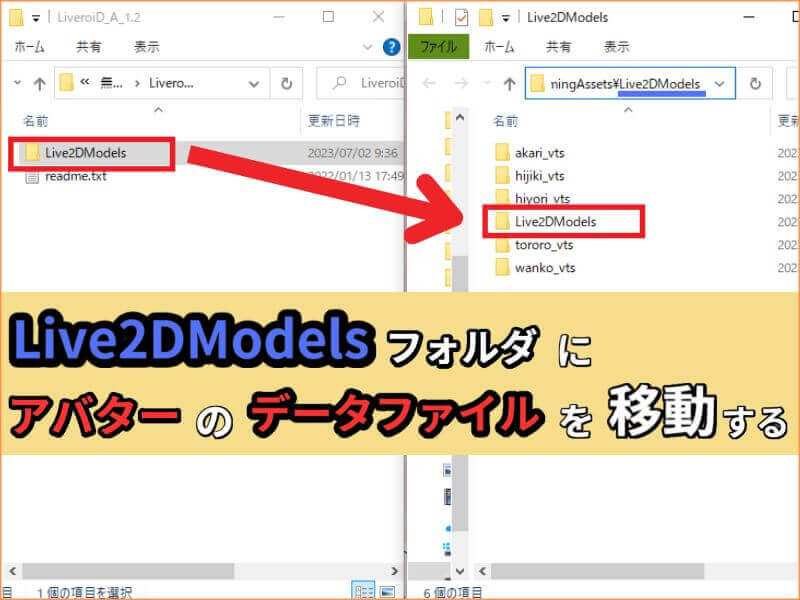Open the address history dropdown in Live2DModels window
Viewport: 800px width, 600px height.
click(x=719, y=84)
